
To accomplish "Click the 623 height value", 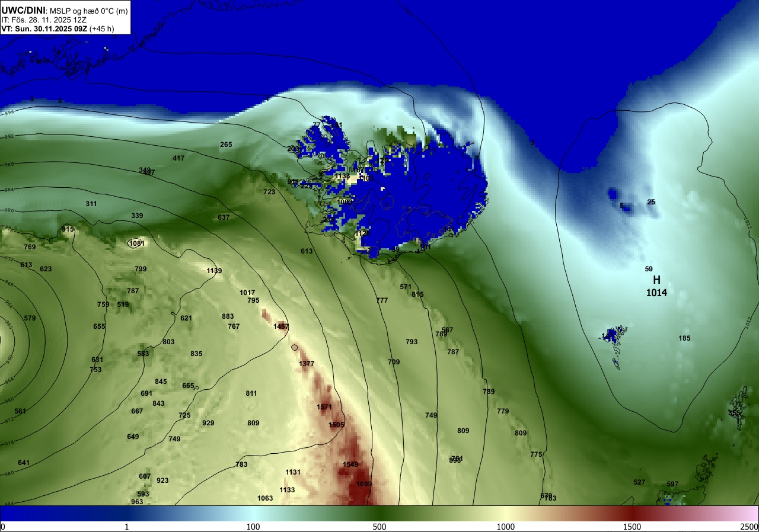I will [46, 269].
